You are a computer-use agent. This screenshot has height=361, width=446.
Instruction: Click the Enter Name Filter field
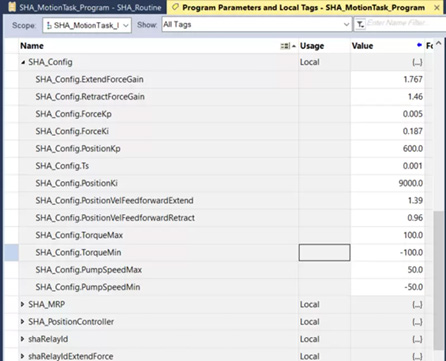pyautogui.click(x=406, y=23)
